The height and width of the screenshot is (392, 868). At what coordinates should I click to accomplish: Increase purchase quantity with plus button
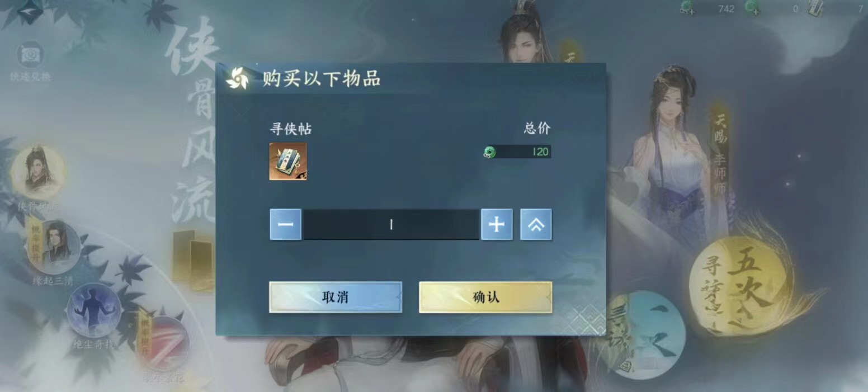[x=497, y=224]
